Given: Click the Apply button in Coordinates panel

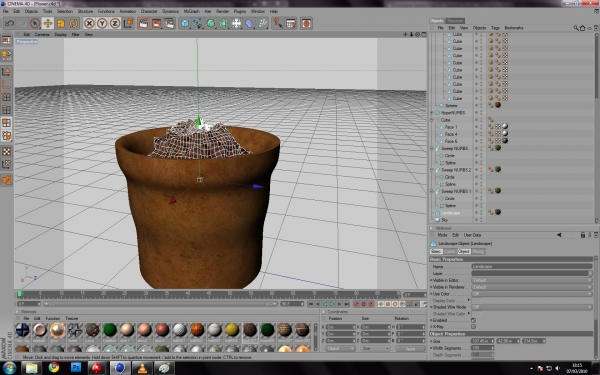Looking at the screenshot, I should (x=410, y=349).
